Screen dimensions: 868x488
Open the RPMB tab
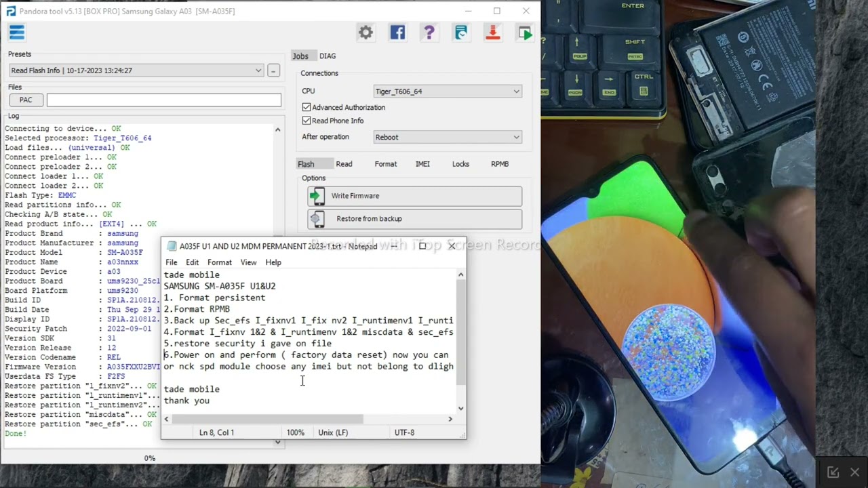coord(500,164)
